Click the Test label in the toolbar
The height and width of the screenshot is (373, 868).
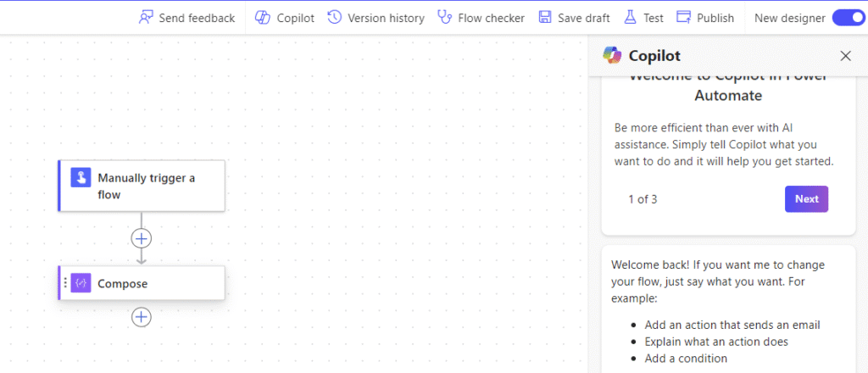[x=654, y=19]
